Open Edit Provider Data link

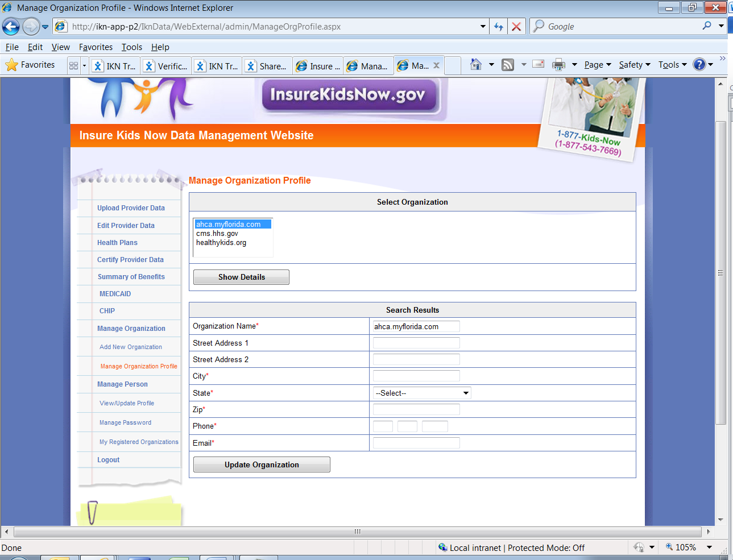point(126,226)
